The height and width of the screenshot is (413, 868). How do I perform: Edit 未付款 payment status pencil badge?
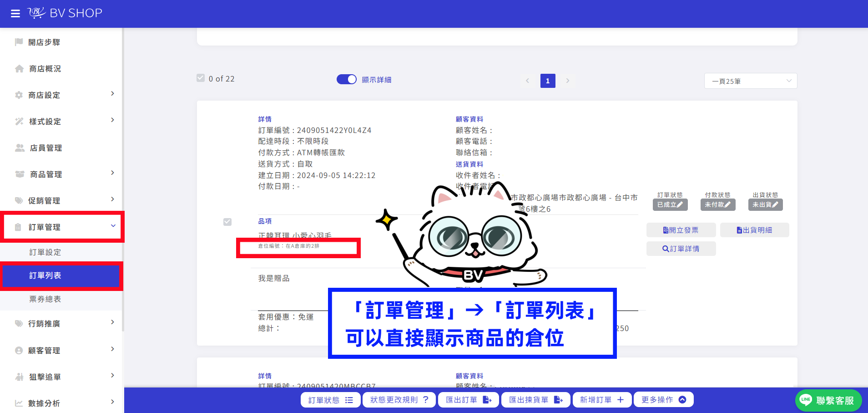(718, 205)
